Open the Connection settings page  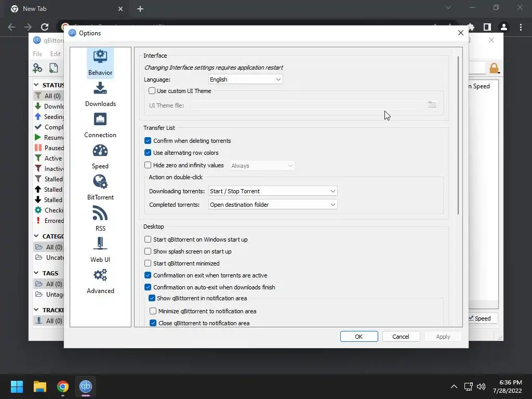pyautogui.click(x=100, y=126)
